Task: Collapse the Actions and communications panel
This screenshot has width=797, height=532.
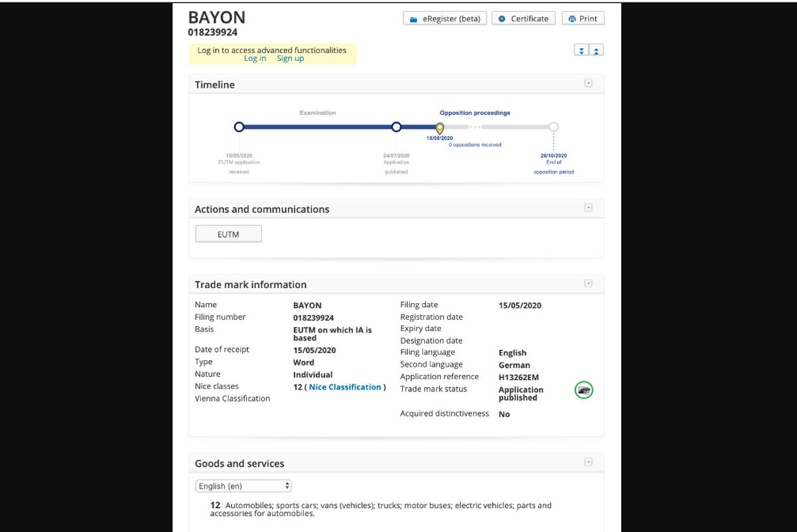Action: coord(588,208)
